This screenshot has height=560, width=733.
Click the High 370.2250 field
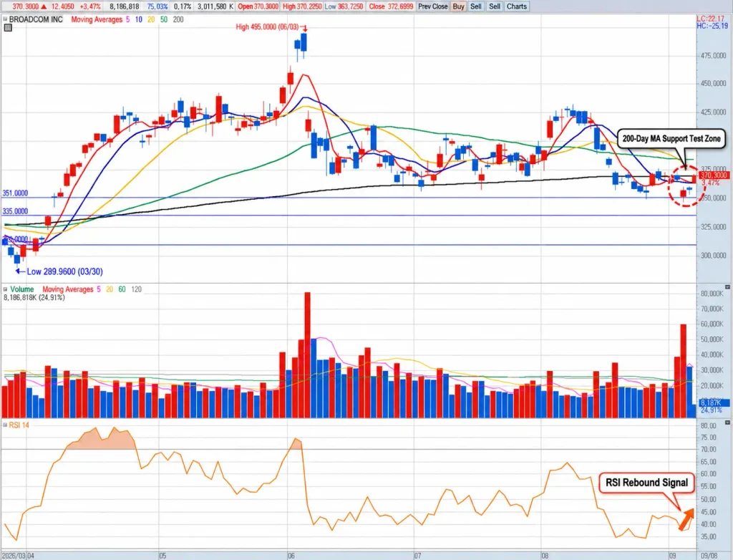coord(302,6)
